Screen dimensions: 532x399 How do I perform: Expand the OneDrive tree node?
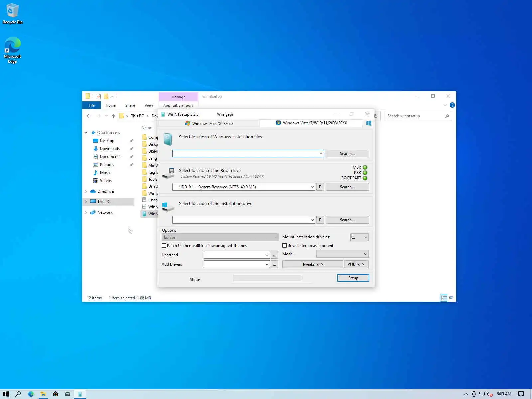coord(86,191)
